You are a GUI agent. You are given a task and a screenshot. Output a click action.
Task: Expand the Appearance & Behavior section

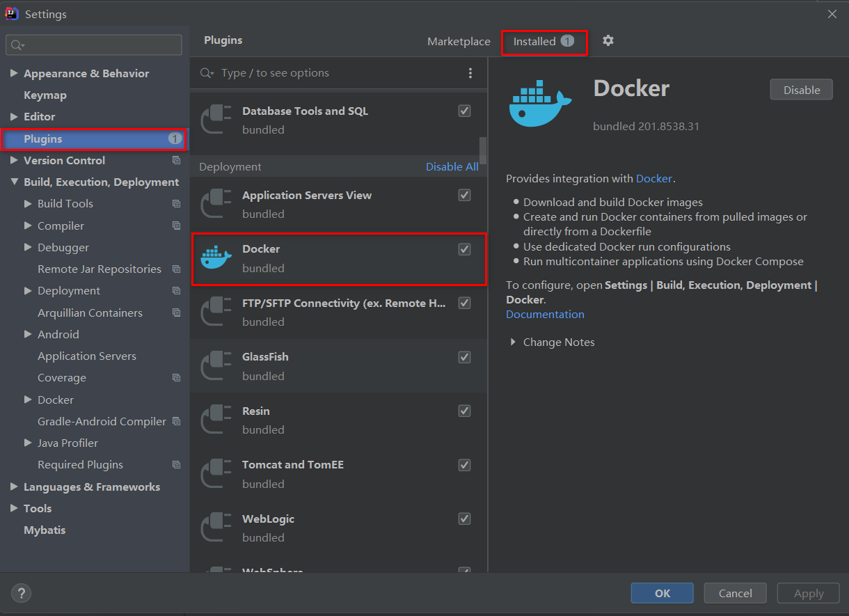[x=14, y=73]
